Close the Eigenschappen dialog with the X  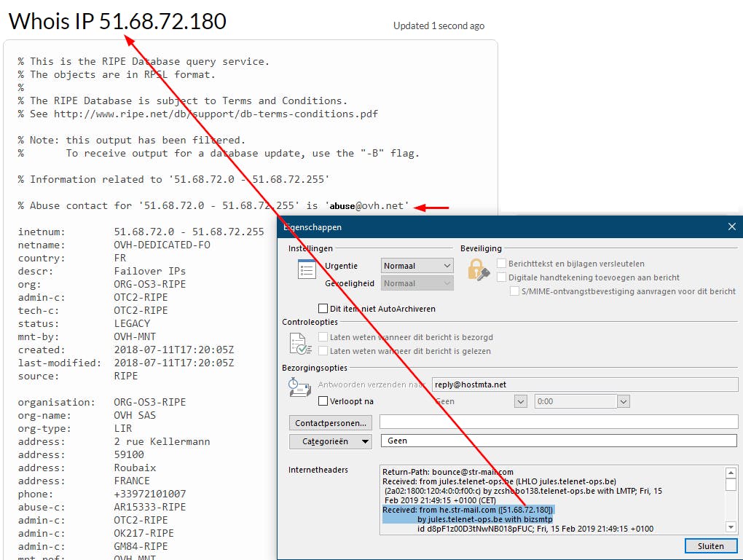click(x=731, y=226)
